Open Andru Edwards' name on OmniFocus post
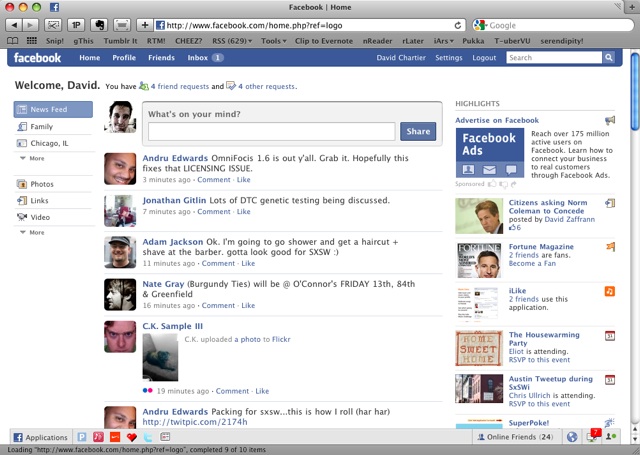Viewport: 640px width, 455px height. coord(175,158)
